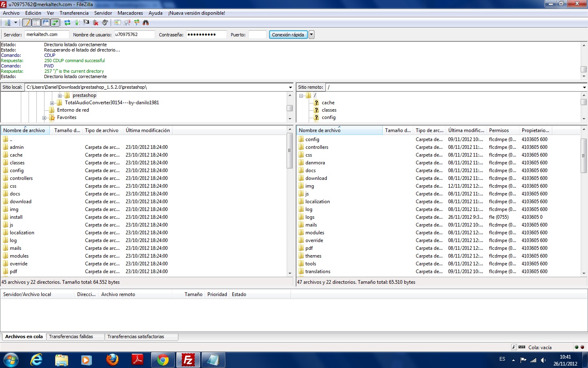The width and height of the screenshot is (588, 368).
Task: Click the 'danmora' folder icon in remote list
Action: (x=301, y=163)
